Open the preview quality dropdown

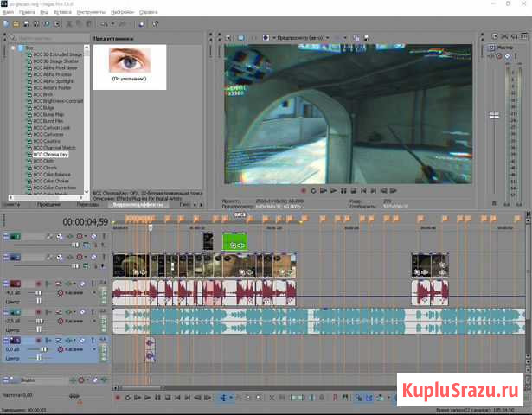[327, 38]
